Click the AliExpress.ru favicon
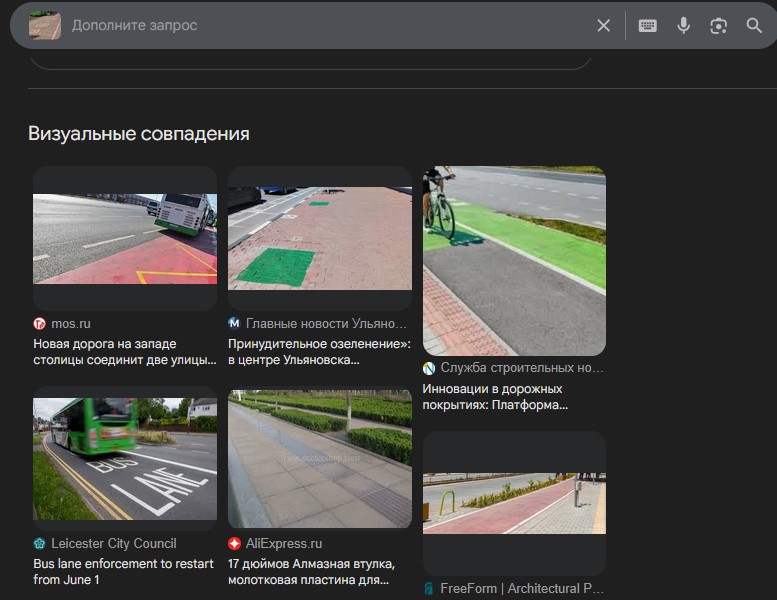The image size is (777, 600). coord(234,544)
